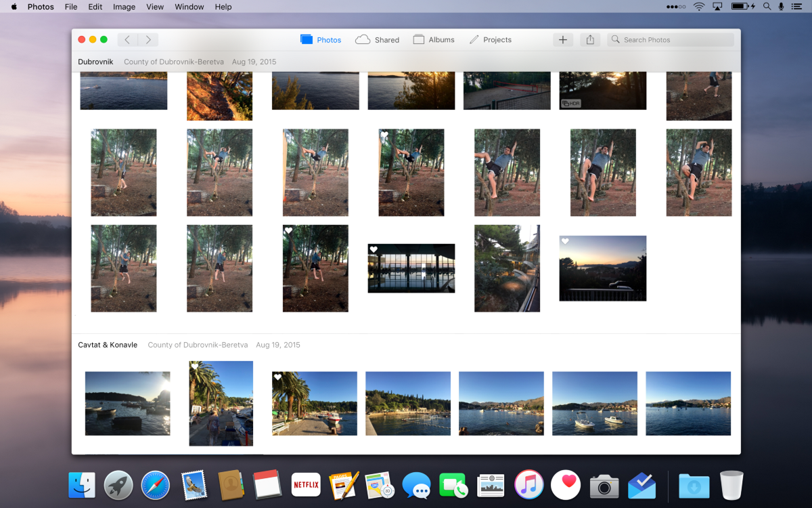Toggle heart on tall palm trees photo
This screenshot has height=508, width=812.
click(195, 366)
